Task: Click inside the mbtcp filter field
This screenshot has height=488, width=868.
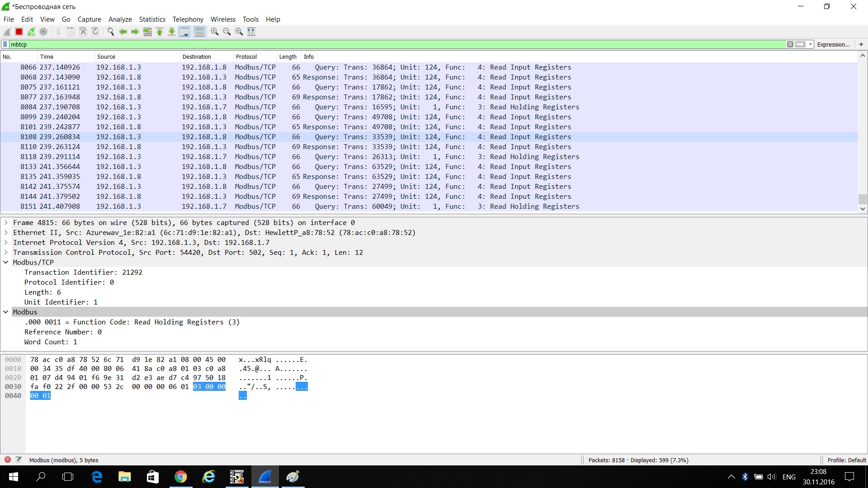Action: coord(362,44)
